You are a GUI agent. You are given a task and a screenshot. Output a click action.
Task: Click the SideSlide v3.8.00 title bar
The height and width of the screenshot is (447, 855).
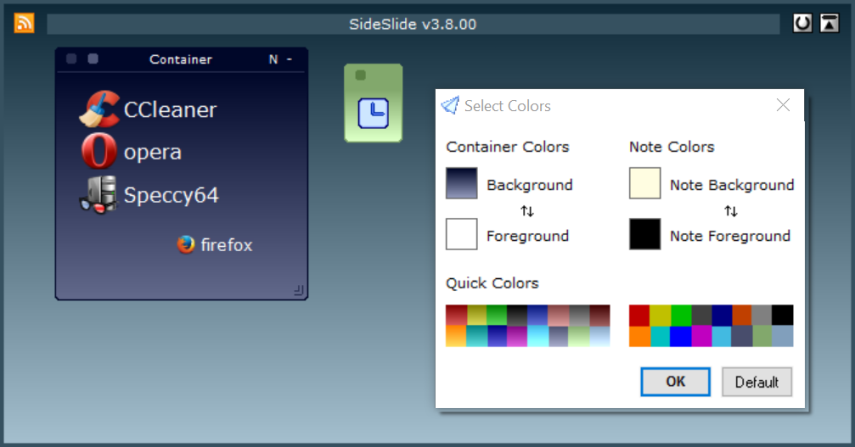[x=413, y=24]
